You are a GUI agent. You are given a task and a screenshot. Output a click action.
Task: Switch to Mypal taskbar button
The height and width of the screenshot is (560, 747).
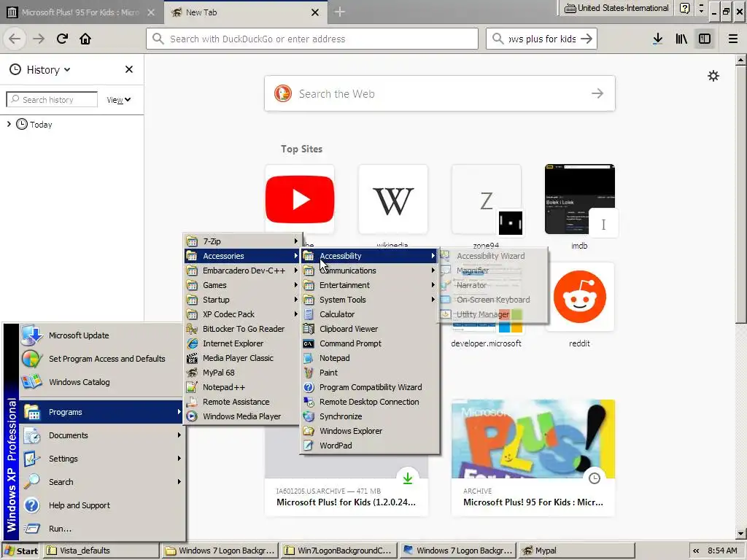click(x=576, y=551)
